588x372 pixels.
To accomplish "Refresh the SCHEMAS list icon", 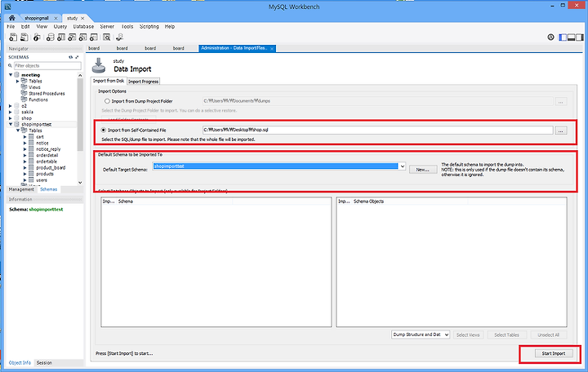I will click(x=70, y=57).
